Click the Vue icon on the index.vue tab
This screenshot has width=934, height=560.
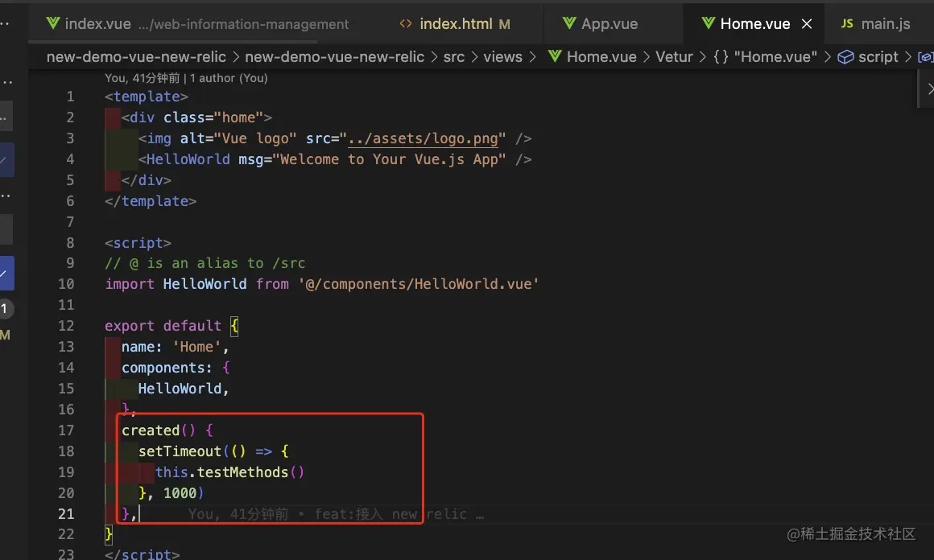point(53,23)
